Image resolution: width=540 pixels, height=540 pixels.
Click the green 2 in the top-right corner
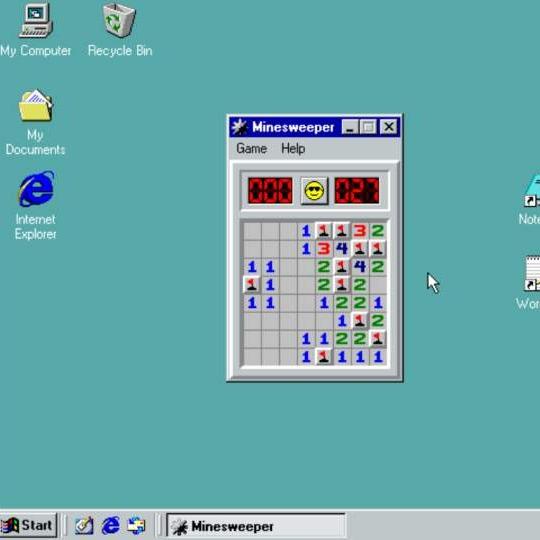pyautogui.click(x=377, y=231)
